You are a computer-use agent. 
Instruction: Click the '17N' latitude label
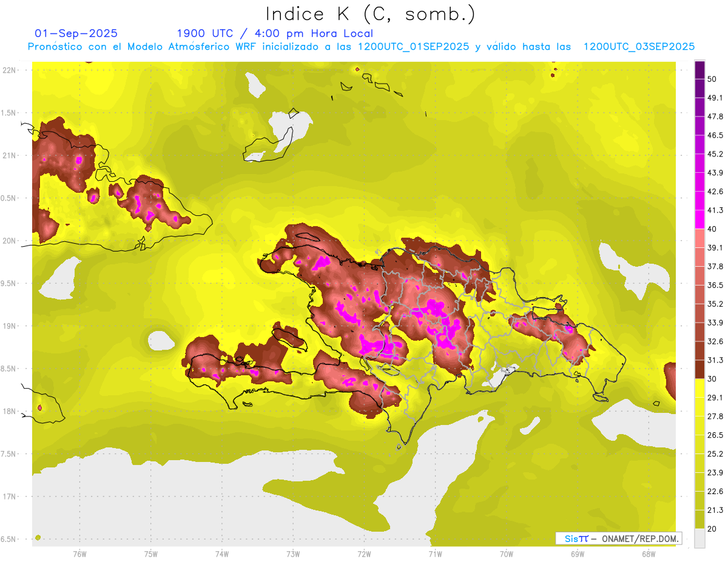(8, 496)
